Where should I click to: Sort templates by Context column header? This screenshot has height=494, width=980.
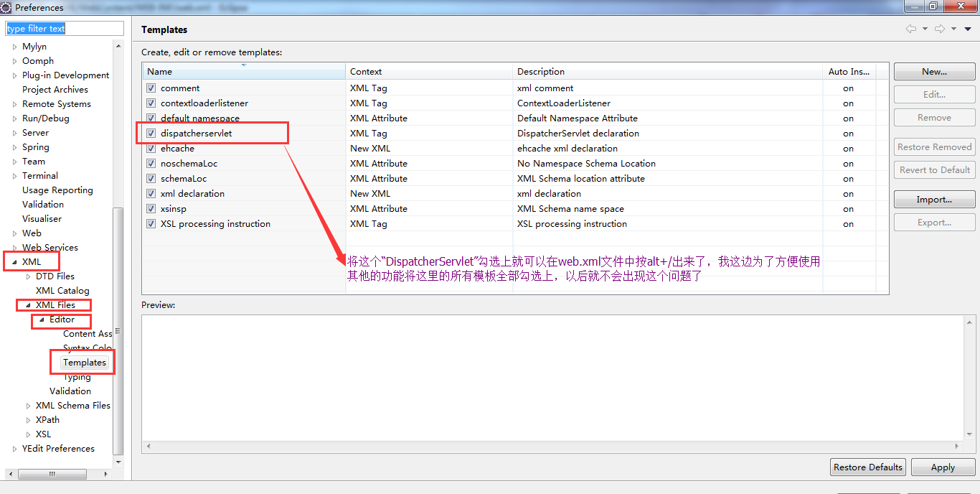coord(429,72)
